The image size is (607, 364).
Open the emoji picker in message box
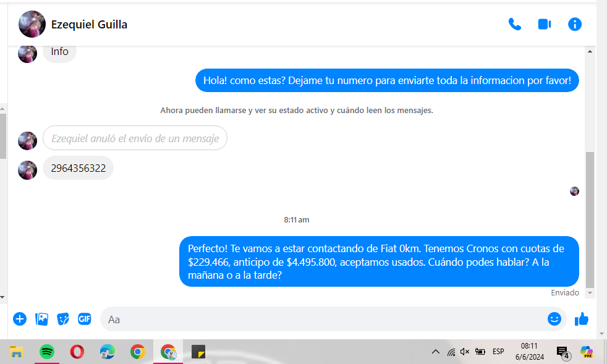pyautogui.click(x=554, y=319)
